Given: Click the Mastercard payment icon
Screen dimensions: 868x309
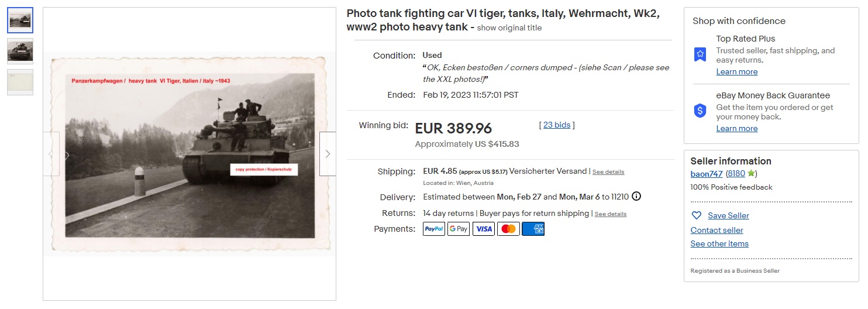Looking at the screenshot, I should click(x=508, y=229).
